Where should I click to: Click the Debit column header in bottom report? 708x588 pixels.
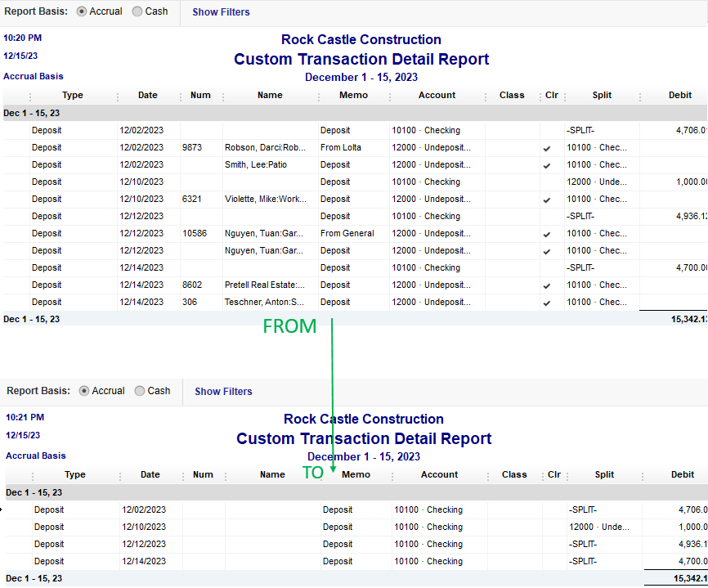(x=682, y=474)
